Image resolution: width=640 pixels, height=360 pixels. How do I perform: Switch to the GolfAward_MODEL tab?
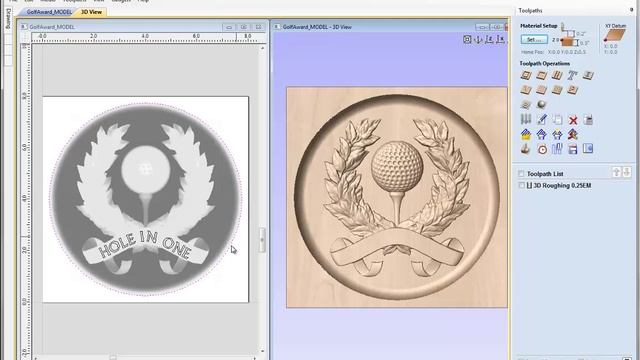click(x=49, y=12)
